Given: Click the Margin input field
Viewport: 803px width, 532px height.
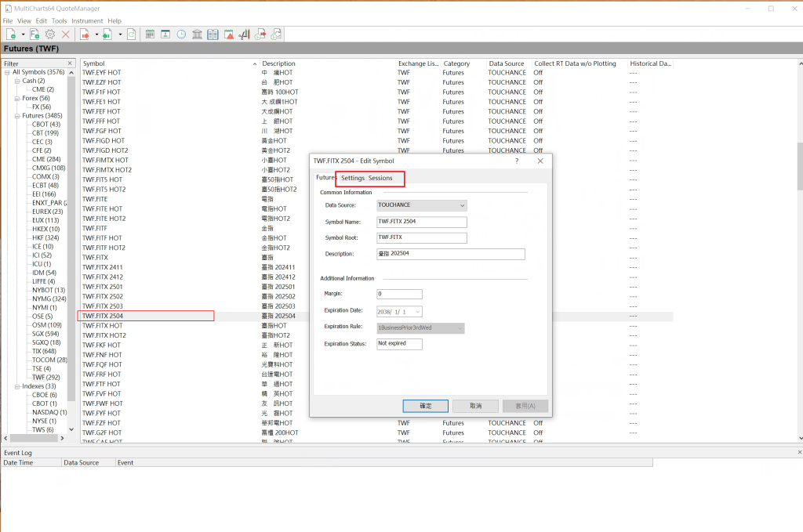Looking at the screenshot, I should (399, 295).
